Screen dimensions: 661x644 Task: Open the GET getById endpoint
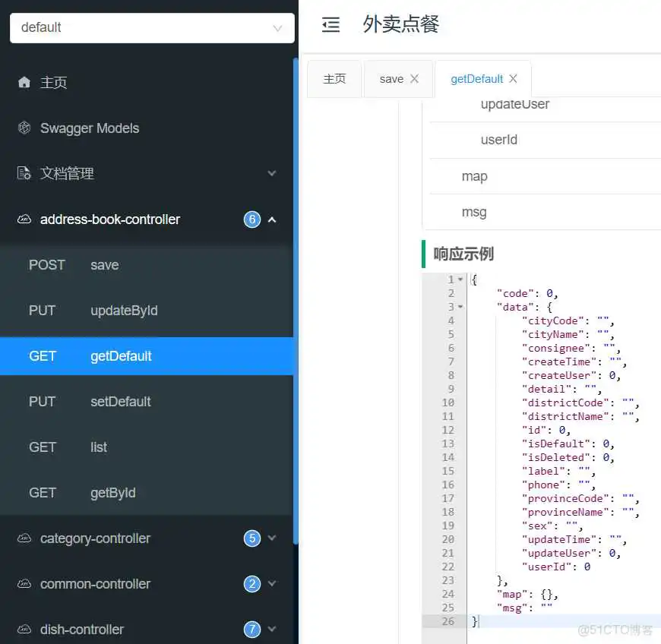pos(112,493)
